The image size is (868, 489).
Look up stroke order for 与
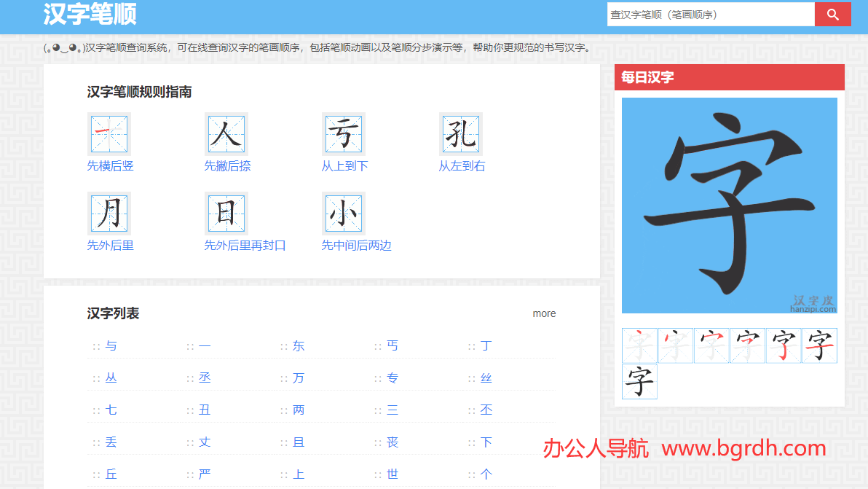coord(110,345)
